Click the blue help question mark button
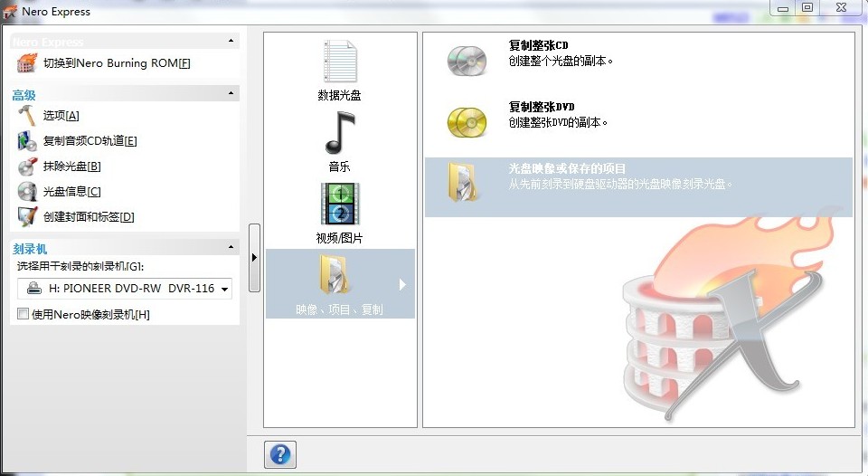The height and width of the screenshot is (476, 868). [x=280, y=454]
